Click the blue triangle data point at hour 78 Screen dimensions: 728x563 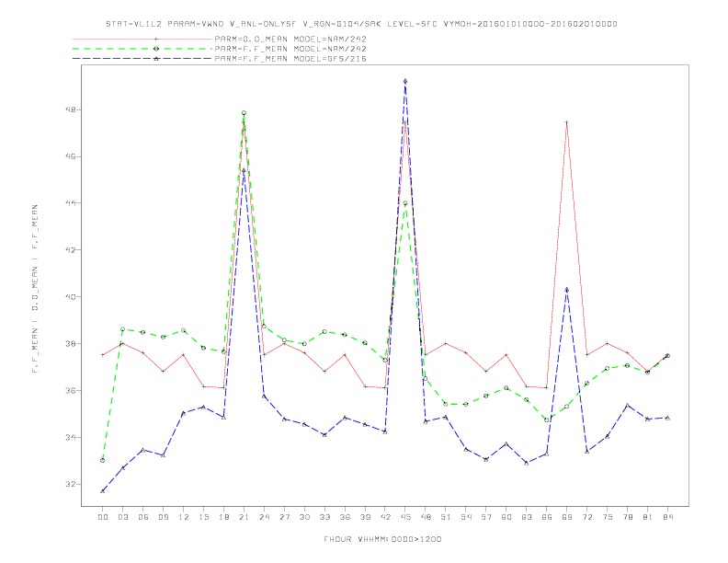tap(627, 406)
